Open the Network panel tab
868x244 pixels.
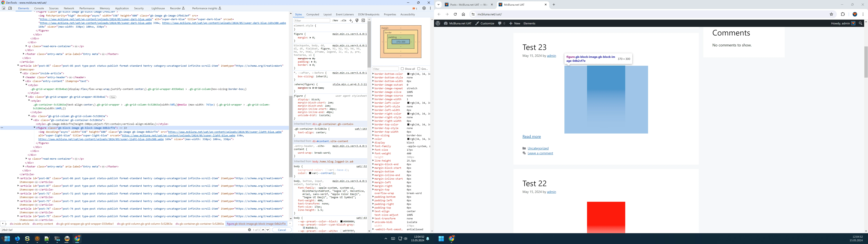tap(69, 8)
